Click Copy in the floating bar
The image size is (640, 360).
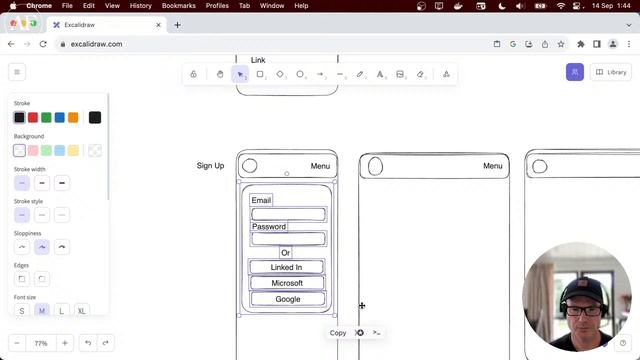pos(338,333)
